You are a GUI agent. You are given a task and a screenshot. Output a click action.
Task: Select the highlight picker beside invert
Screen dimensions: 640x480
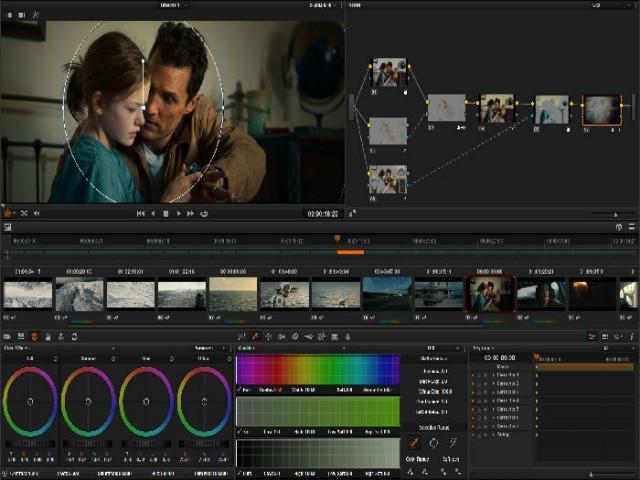(453, 442)
